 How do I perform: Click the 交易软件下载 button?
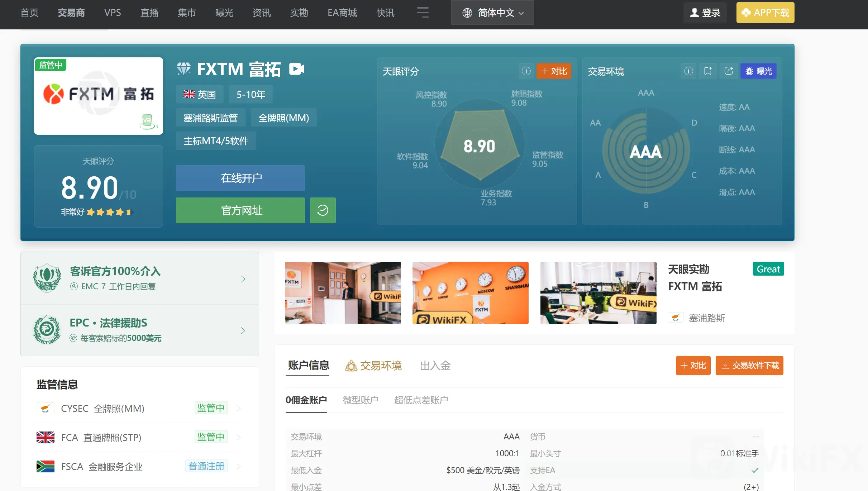749,366
